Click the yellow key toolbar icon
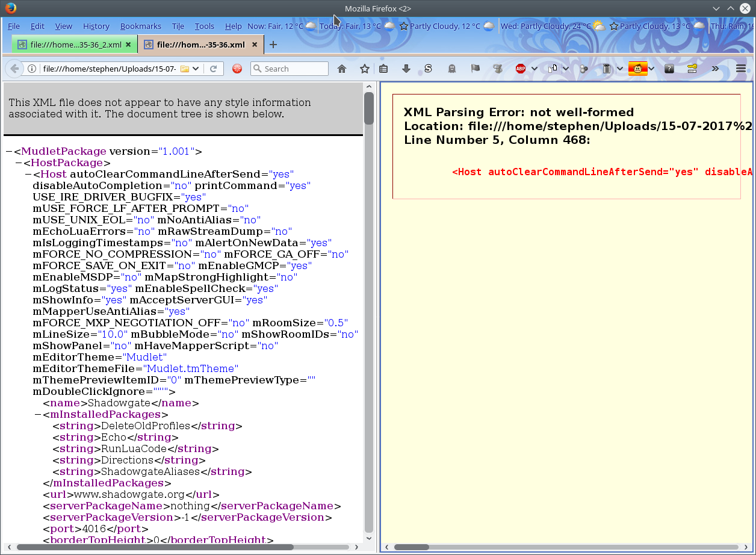Viewport: 756px width, 555px height. pos(692,69)
